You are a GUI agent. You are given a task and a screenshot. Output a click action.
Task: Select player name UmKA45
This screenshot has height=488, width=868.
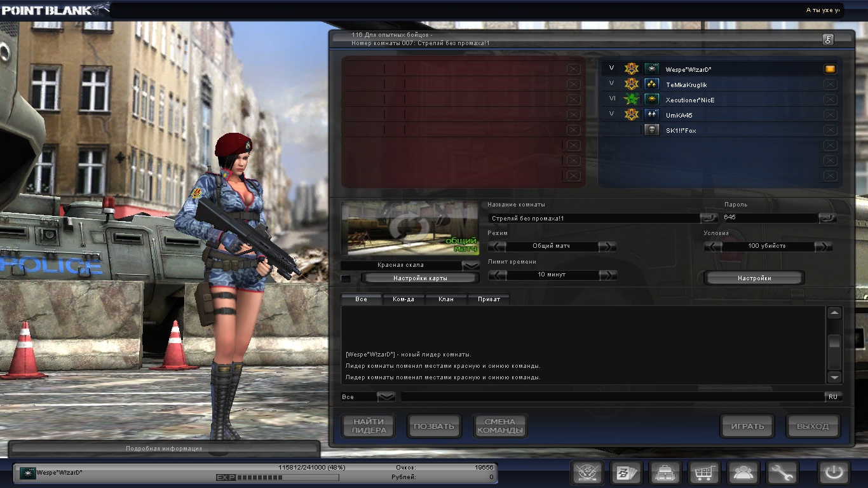coord(679,115)
